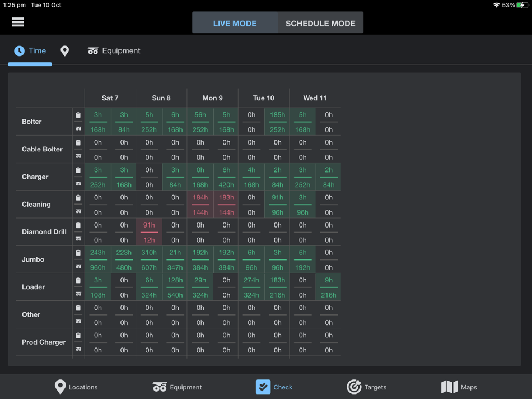Open Maps in bottom navigation
Viewport: 532px width, 399px height.
click(459, 387)
